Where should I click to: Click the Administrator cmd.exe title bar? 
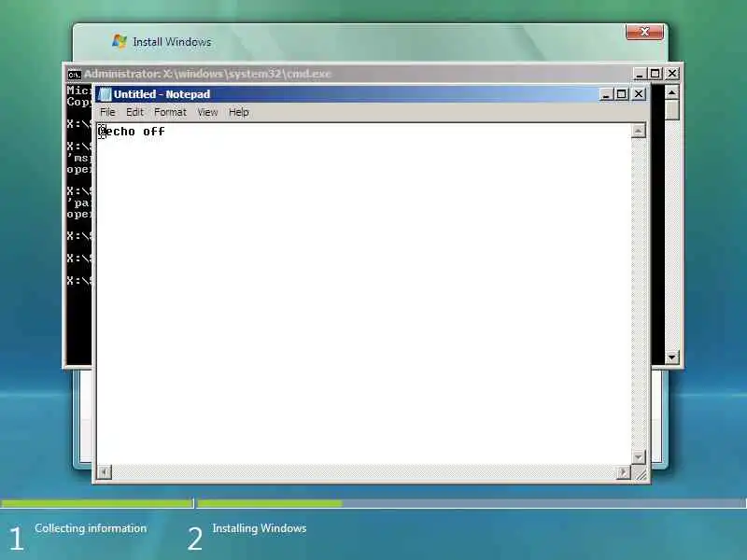point(372,74)
